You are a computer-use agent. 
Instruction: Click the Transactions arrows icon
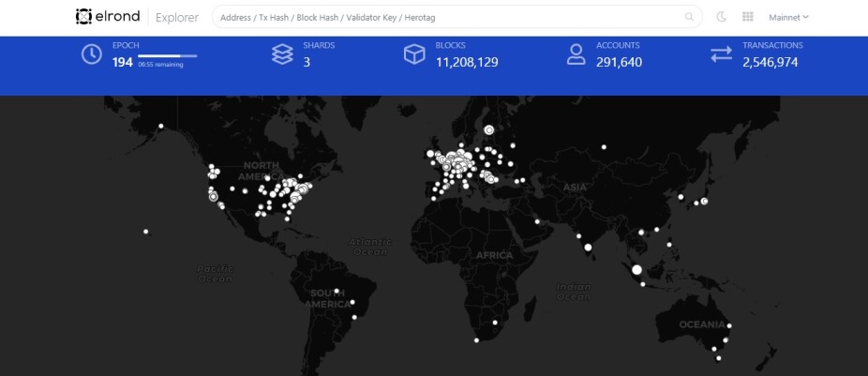(722, 54)
